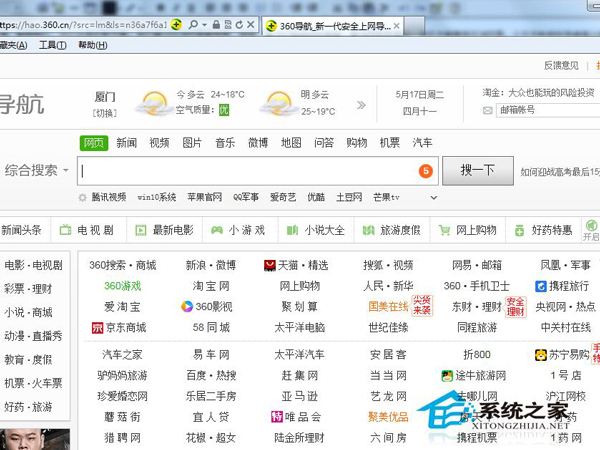Click the refresh page icon in address bar
Viewport: 600px width, 450px height.
tap(240, 25)
